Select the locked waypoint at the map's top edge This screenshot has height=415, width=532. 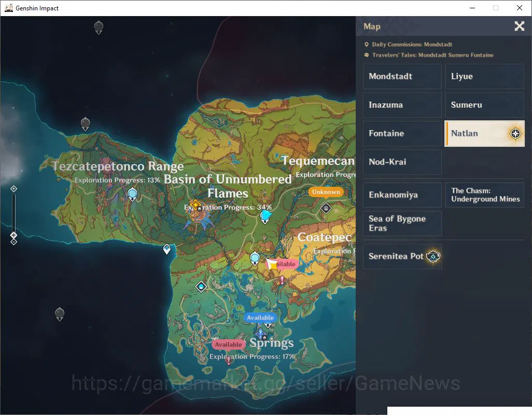[x=99, y=27]
